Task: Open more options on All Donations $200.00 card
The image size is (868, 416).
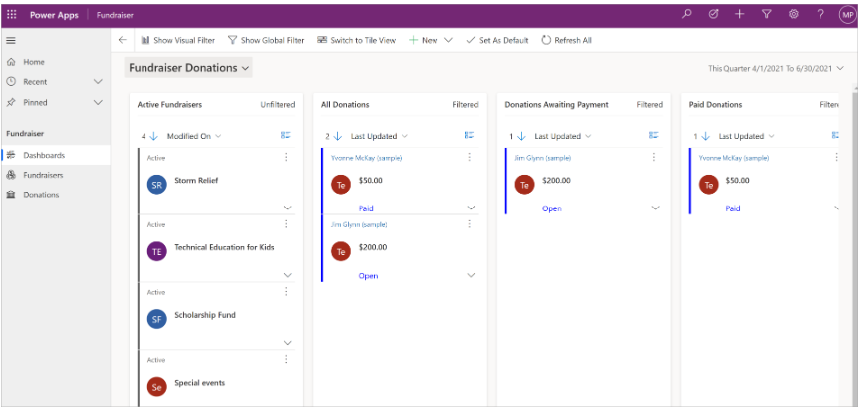Action: [470, 224]
